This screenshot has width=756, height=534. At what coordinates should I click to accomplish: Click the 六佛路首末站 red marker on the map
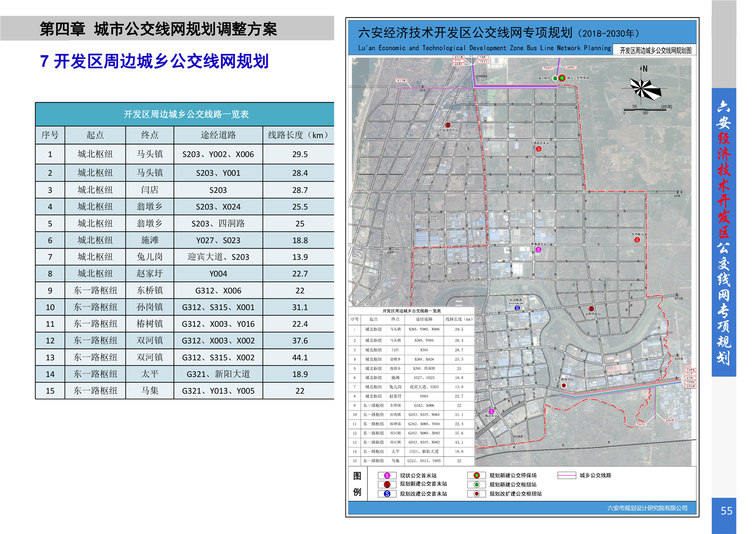(x=539, y=149)
